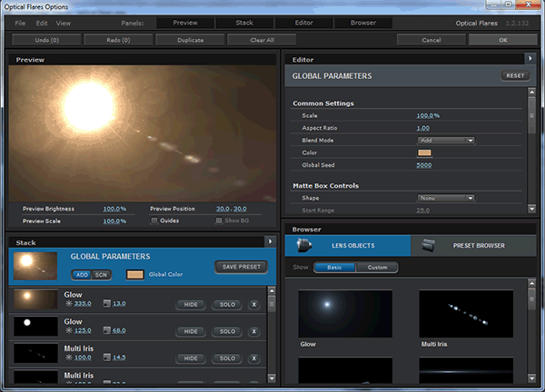The width and height of the screenshot is (545, 392).
Task: Expand the Editor panel options arrow
Action: [x=530, y=59]
